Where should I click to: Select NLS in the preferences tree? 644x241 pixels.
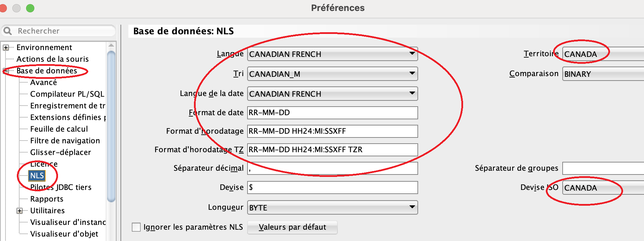[x=37, y=176]
